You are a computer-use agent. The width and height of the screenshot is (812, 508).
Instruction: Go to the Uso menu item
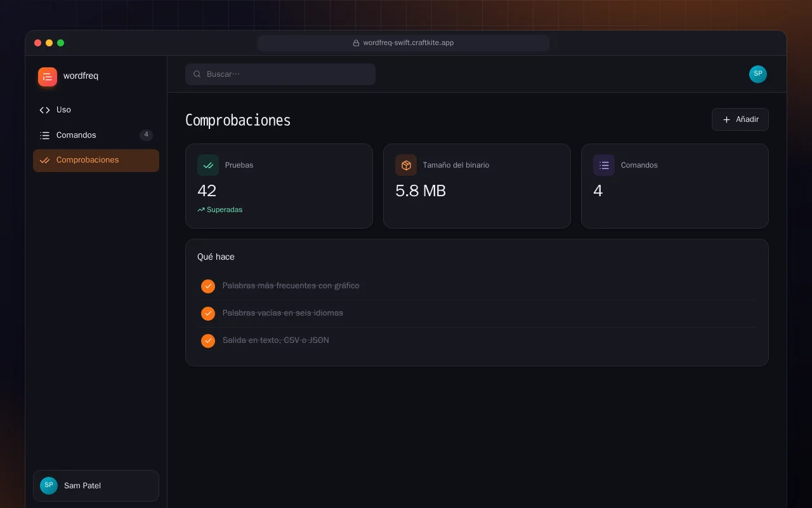pyautogui.click(x=96, y=110)
